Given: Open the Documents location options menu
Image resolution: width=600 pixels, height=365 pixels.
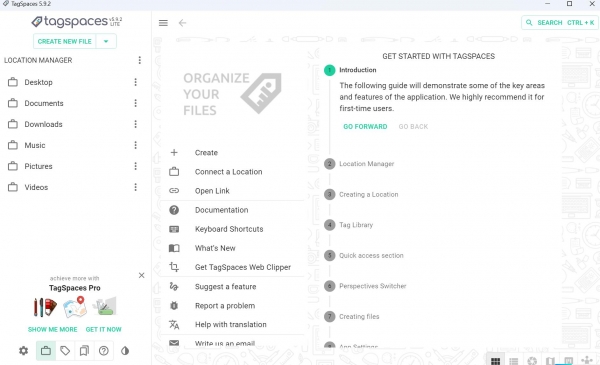Looking at the screenshot, I should [x=135, y=103].
